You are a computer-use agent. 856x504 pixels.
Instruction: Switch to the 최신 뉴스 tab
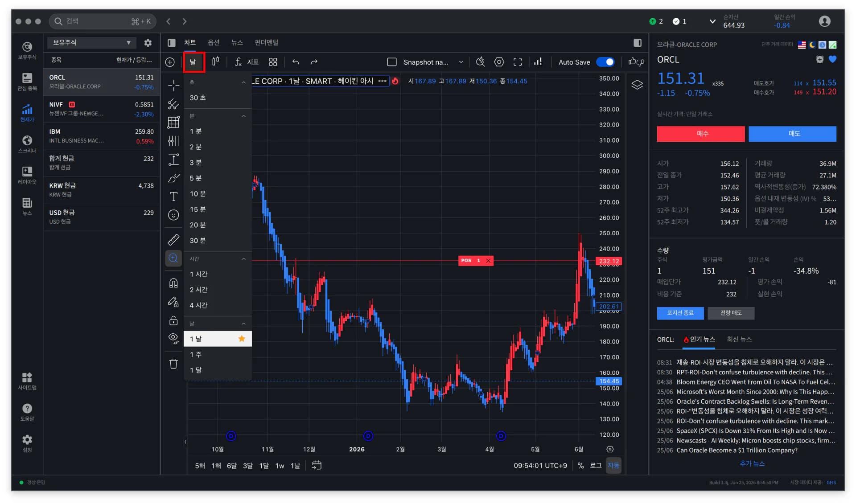point(739,340)
